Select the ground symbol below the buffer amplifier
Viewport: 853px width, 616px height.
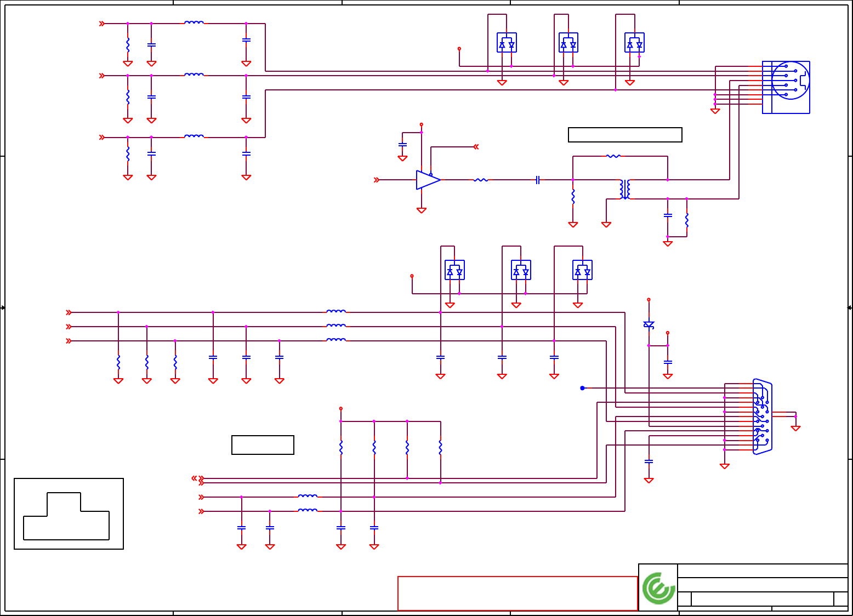tap(422, 210)
